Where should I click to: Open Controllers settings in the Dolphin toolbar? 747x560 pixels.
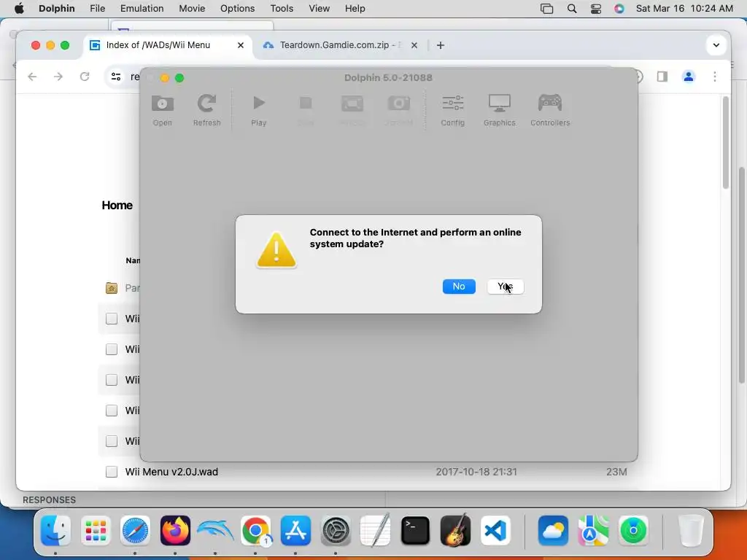[x=550, y=110]
